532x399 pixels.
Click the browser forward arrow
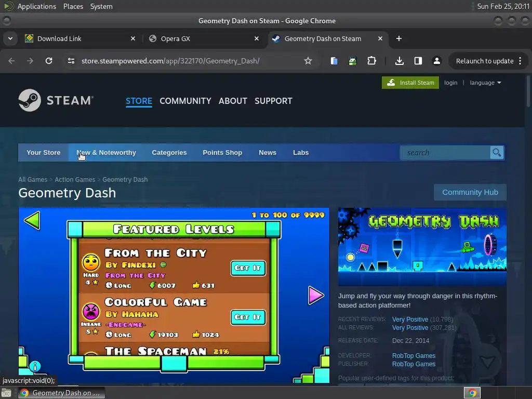[x=30, y=61]
